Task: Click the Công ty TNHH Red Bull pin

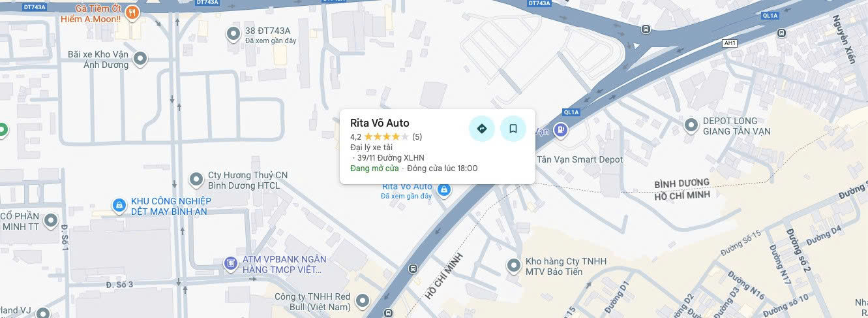Action: point(362,301)
